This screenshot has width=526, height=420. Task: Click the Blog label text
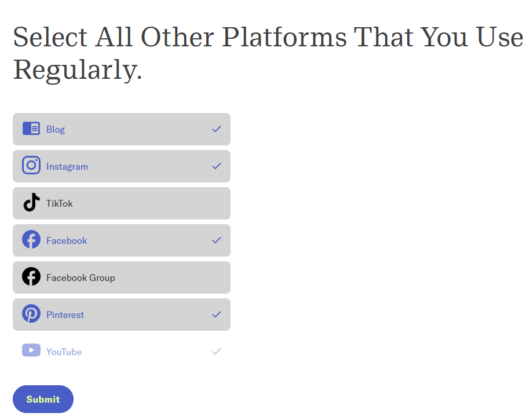coord(56,130)
